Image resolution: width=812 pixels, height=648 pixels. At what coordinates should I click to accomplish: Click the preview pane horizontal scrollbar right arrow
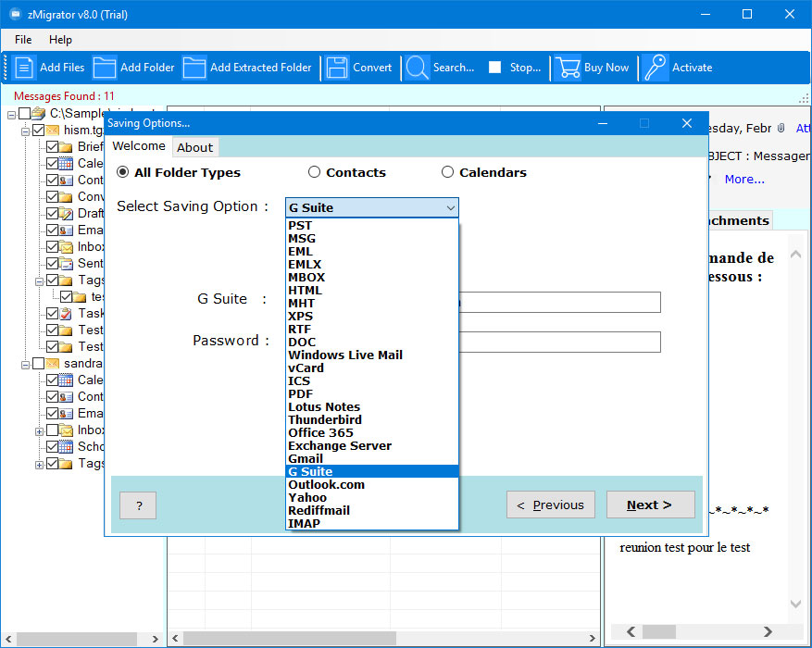(x=768, y=632)
